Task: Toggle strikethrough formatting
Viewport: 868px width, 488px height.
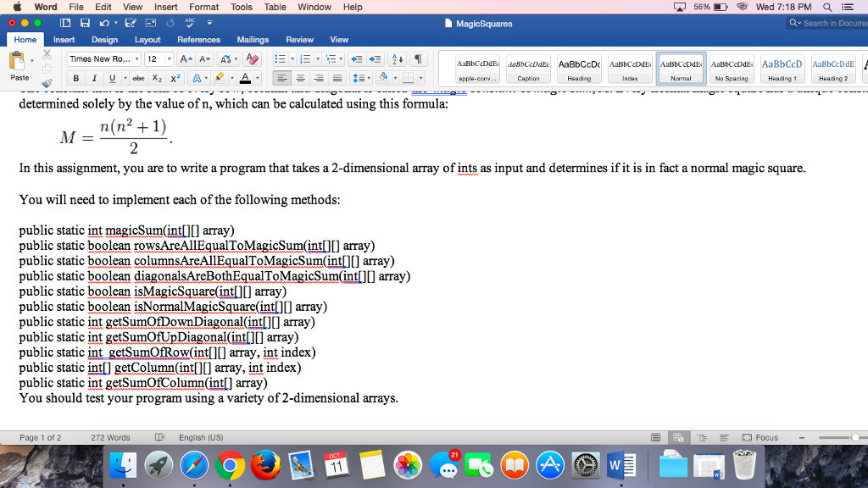Action: [139, 78]
